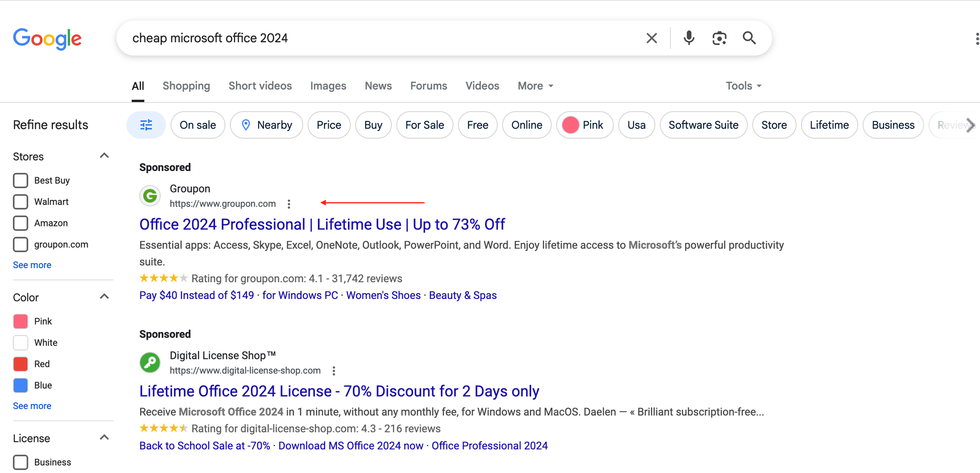Collapse the Stores filter section
The height and width of the screenshot is (473, 980).
click(x=104, y=156)
